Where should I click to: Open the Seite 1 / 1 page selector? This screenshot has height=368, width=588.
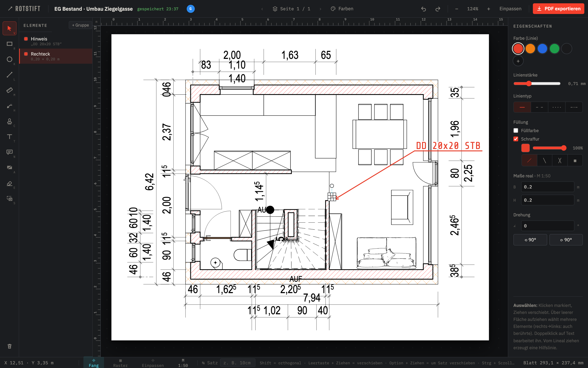291,9
